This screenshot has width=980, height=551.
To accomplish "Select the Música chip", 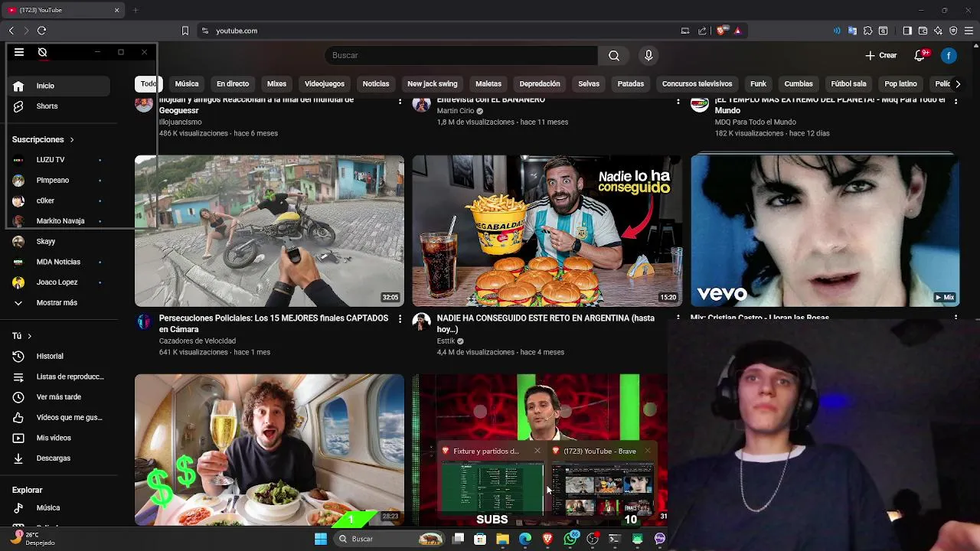I will point(187,84).
